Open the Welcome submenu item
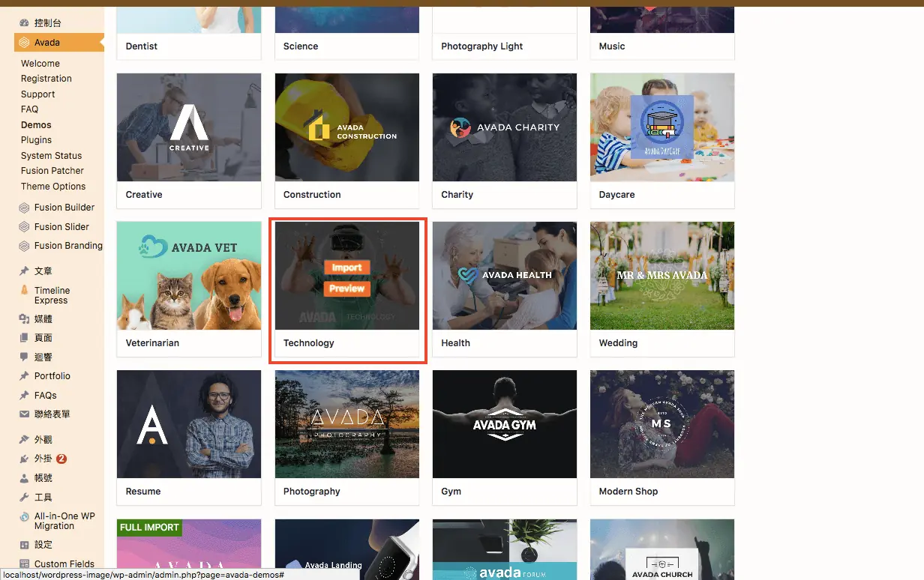Viewport: 924px width, 580px height. [40, 64]
